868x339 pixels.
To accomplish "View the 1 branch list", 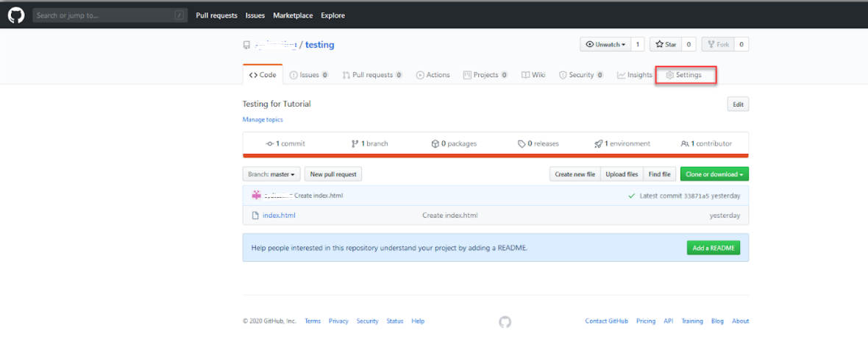I will pos(369,143).
